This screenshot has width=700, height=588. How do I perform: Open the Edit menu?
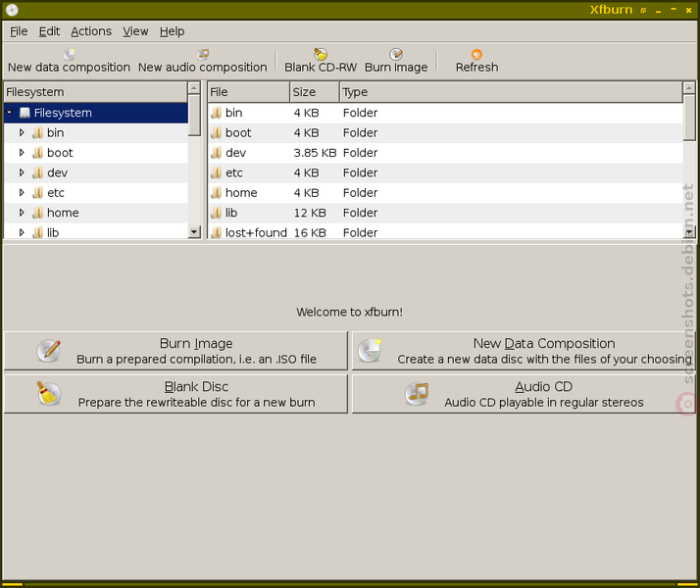49,31
